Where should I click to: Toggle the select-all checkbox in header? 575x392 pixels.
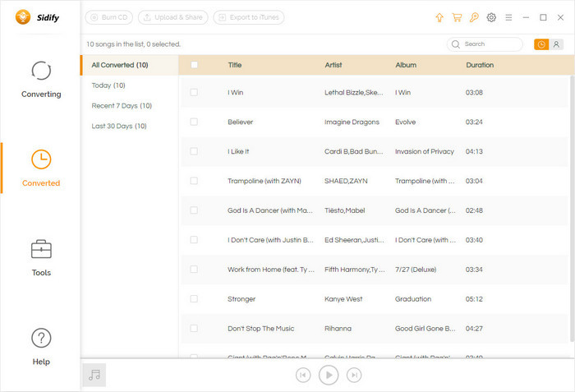pyautogui.click(x=194, y=65)
